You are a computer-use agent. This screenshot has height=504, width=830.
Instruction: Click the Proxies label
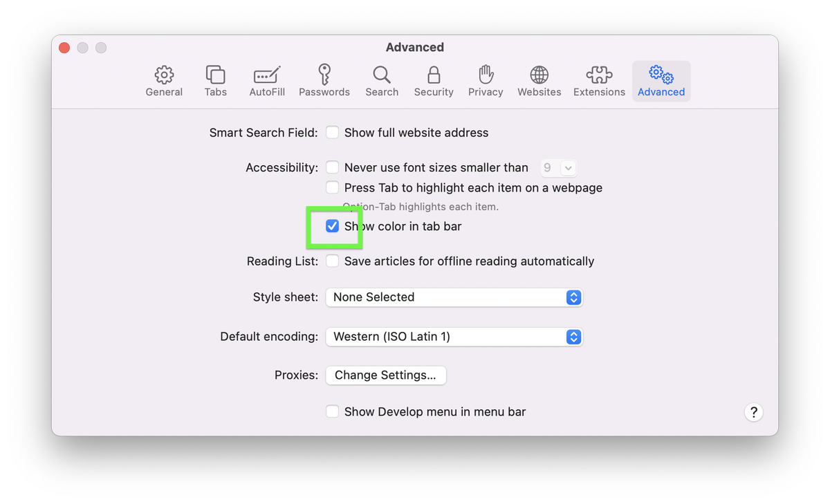pyautogui.click(x=296, y=375)
